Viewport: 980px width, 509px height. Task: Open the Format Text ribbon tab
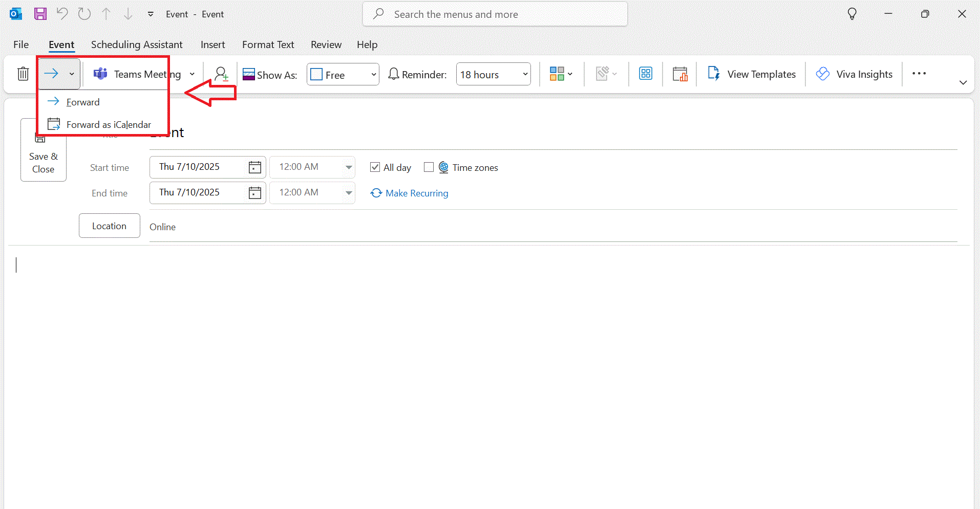(268, 45)
